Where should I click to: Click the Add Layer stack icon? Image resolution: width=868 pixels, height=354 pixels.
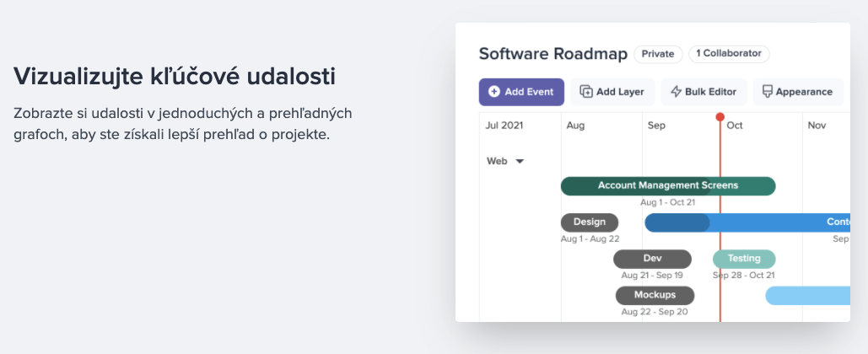click(587, 92)
